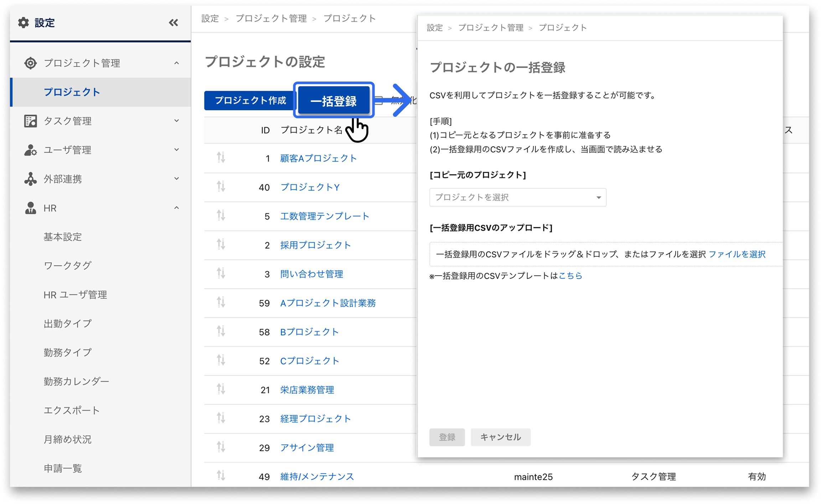Open CSV template via こちら link
The image size is (822, 504).
pyautogui.click(x=570, y=276)
